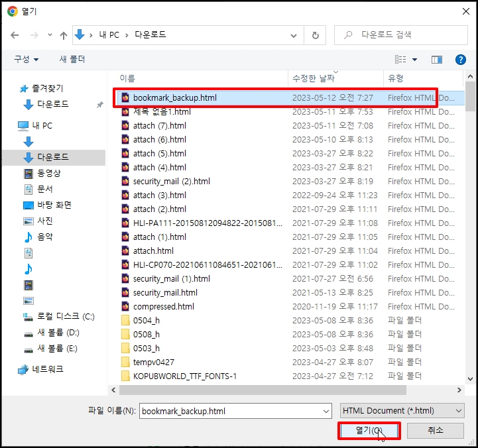The height and width of the screenshot is (448, 478).
Task: Select 내 PC in the navigation pane
Action: 35,126
